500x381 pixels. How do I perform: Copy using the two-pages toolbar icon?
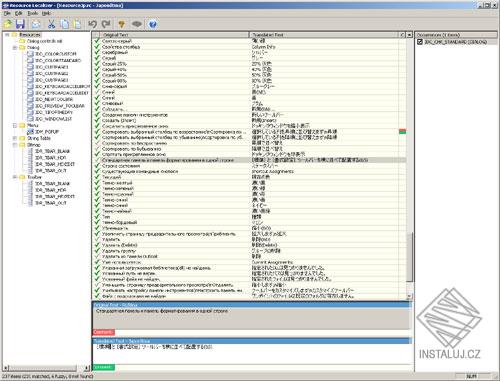tap(64, 24)
